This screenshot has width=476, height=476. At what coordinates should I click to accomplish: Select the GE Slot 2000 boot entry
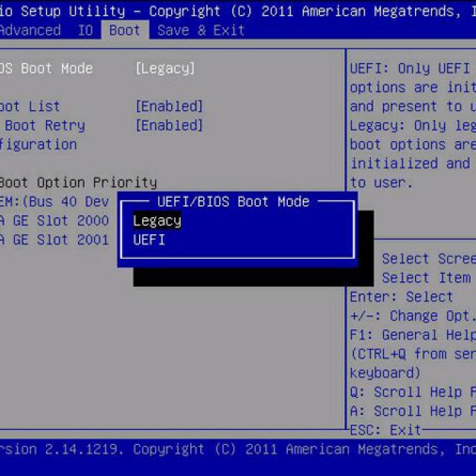coord(54,221)
